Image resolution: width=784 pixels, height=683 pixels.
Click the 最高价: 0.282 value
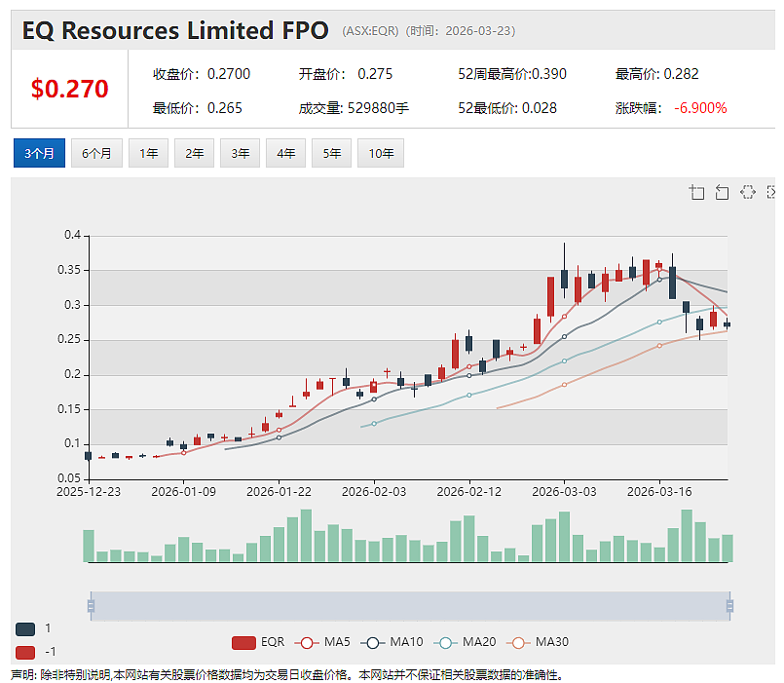pos(657,74)
